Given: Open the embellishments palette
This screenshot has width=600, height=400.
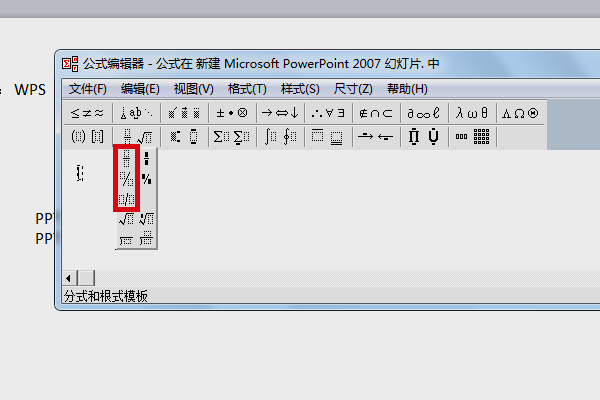Looking at the screenshot, I should tap(184, 113).
